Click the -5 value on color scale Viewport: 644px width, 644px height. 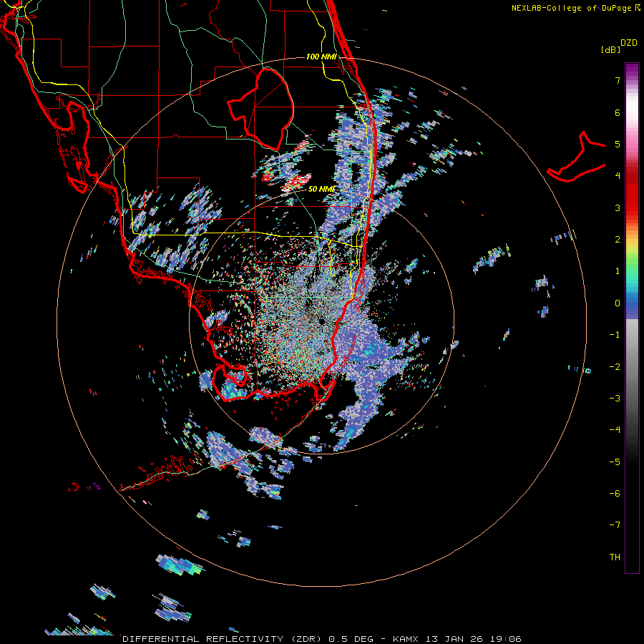tap(615, 462)
